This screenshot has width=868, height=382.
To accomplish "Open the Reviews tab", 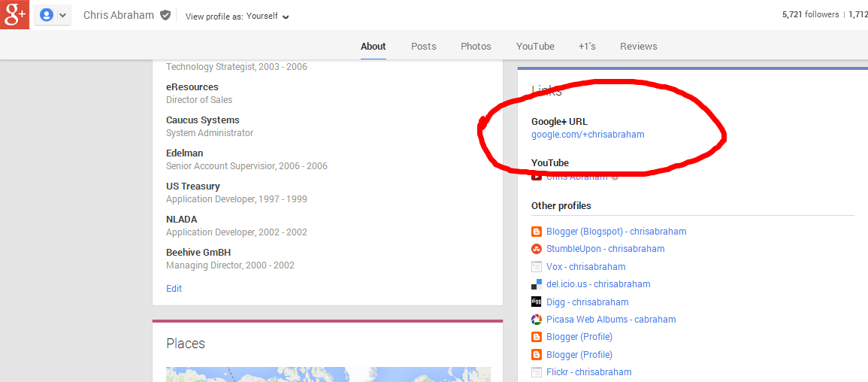I will (638, 46).
